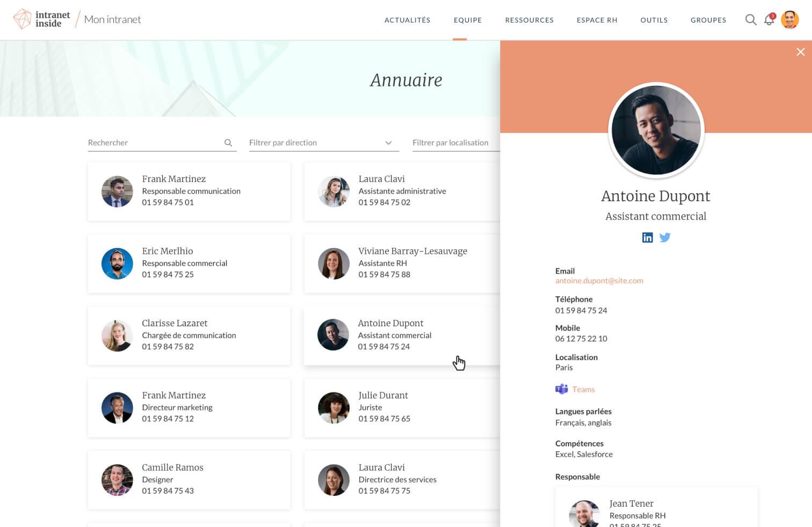Open Clarisse Lazaret's card

[x=189, y=335]
